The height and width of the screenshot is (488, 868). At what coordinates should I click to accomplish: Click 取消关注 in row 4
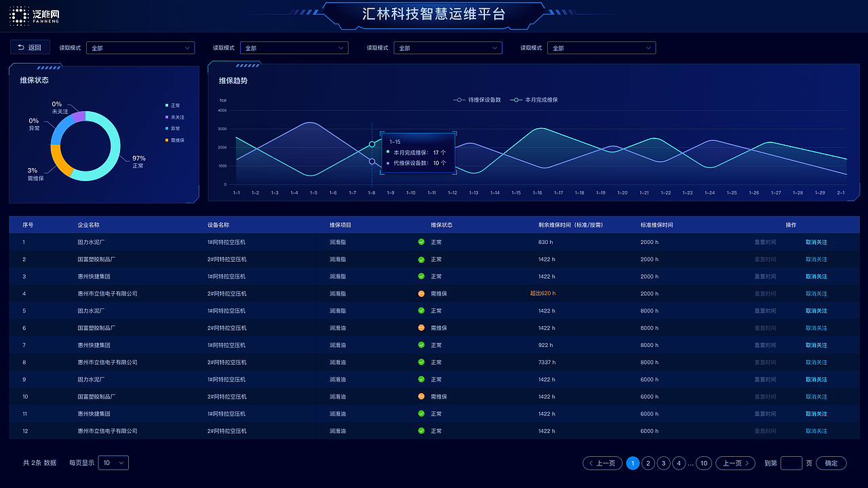pyautogui.click(x=816, y=293)
